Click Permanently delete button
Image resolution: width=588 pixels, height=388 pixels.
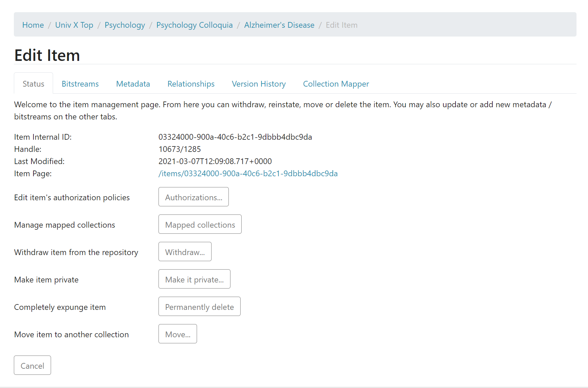tap(199, 306)
